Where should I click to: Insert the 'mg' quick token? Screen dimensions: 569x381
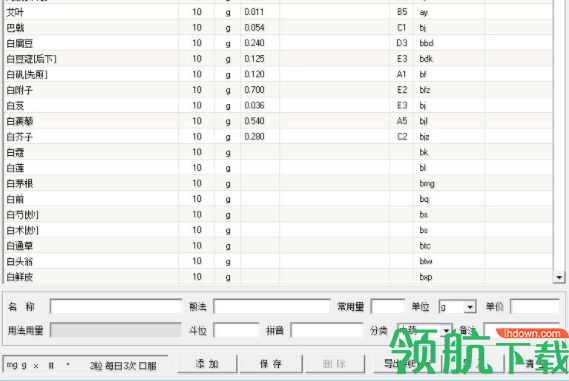click(x=12, y=365)
